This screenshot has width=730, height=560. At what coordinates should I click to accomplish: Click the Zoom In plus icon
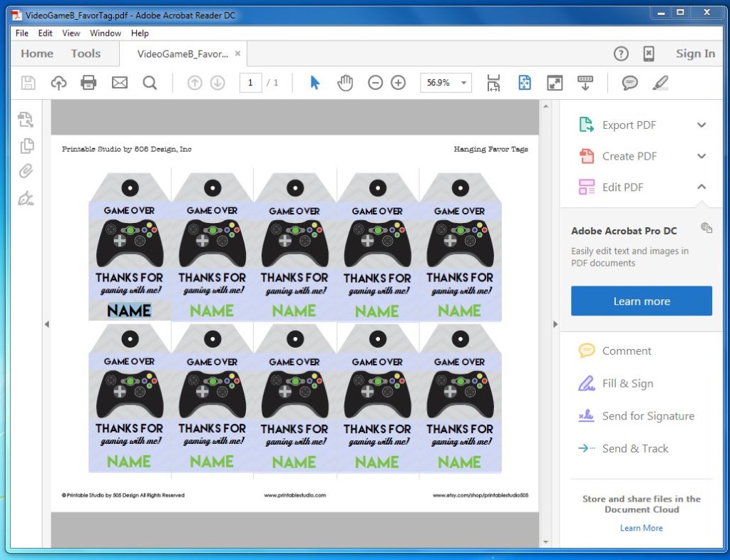pyautogui.click(x=398, y=83)
